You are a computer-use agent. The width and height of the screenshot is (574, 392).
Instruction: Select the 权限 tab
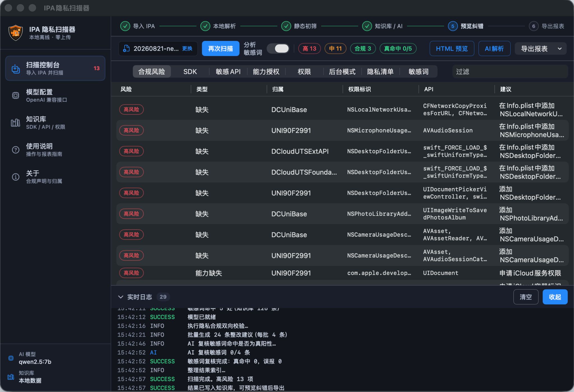304,72
